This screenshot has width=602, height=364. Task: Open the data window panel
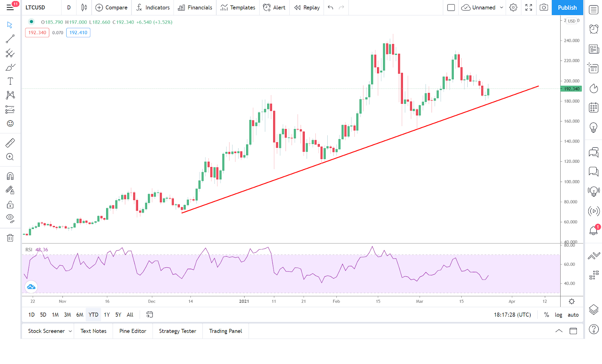coord(593,68)
